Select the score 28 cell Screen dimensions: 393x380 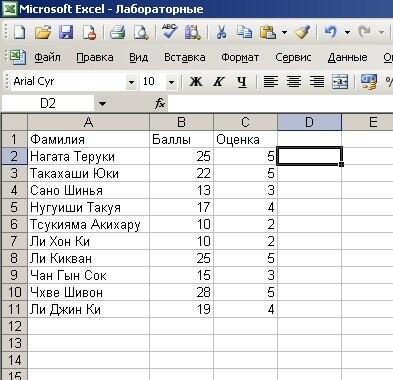(x=181, y=292)
